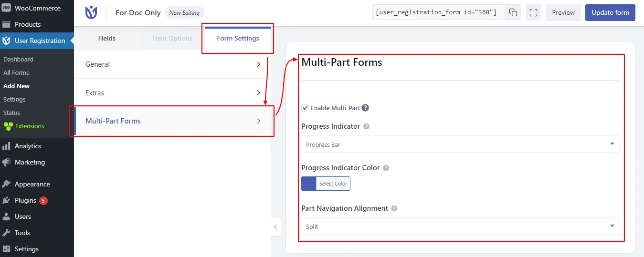
Task: Click the fullscreen toggle icon
Action: point(533,13)
